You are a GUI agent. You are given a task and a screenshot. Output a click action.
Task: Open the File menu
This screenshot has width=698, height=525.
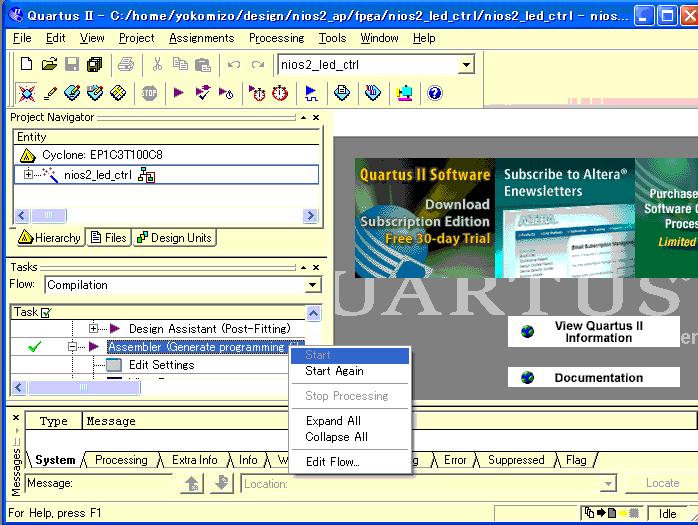(x=22, y=38)
